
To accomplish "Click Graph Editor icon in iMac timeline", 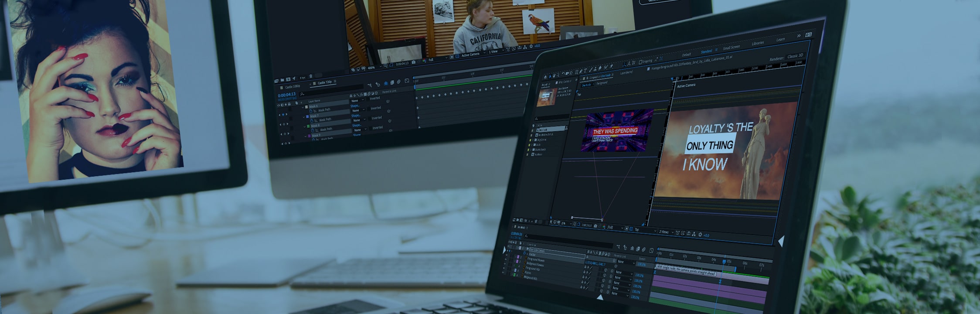I will tap(407, 81).
